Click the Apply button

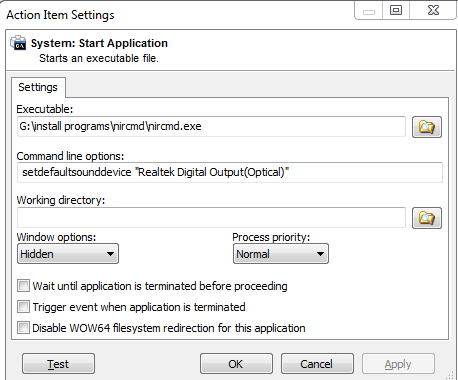pyautogui.click(x=398, y=364)
